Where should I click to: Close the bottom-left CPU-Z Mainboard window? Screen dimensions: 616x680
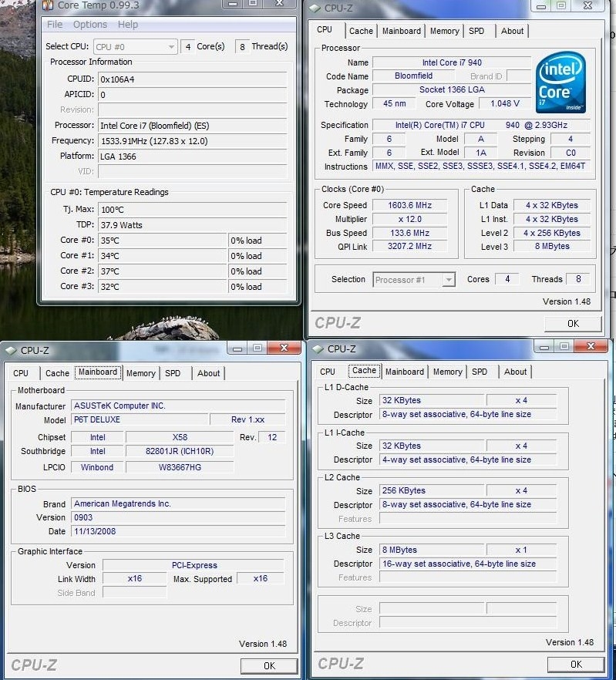(x=284, y=348)
